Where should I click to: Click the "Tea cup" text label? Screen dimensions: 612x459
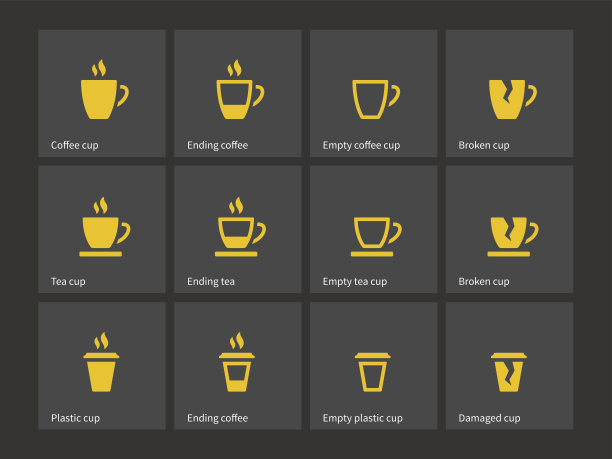[x=68, y=281]
